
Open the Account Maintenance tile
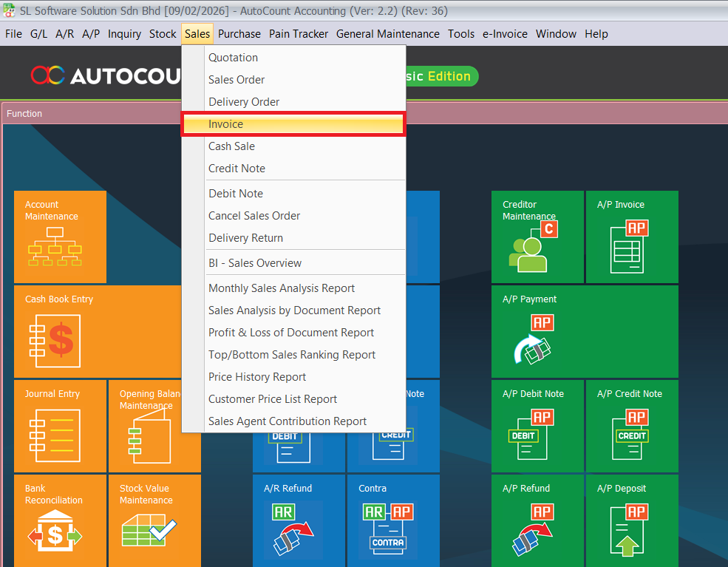coord(60,237)
